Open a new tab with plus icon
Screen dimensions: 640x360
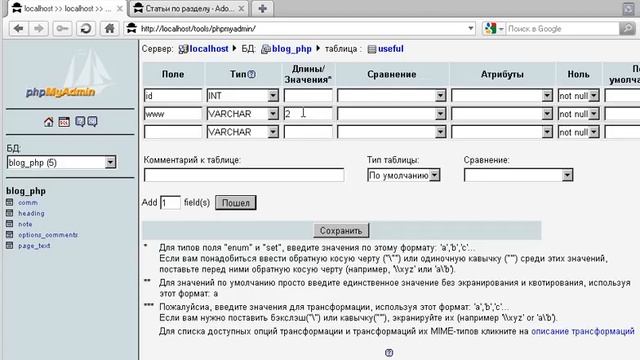click(262, 9)
